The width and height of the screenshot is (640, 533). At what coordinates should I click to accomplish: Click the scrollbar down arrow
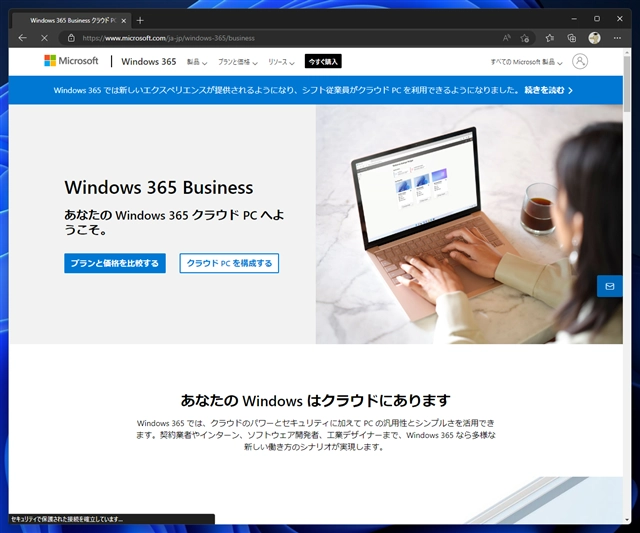[627, 520]
